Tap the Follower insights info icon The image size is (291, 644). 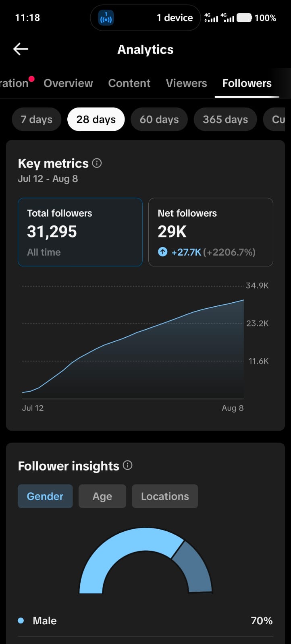pyautogui.click(x=127, y=465)
